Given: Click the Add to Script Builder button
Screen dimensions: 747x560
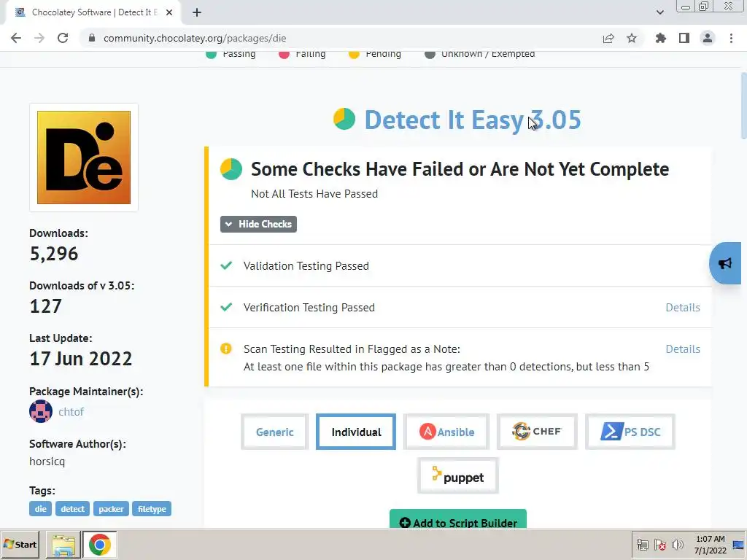Looking at the screenshot, I should pos(458,519).
